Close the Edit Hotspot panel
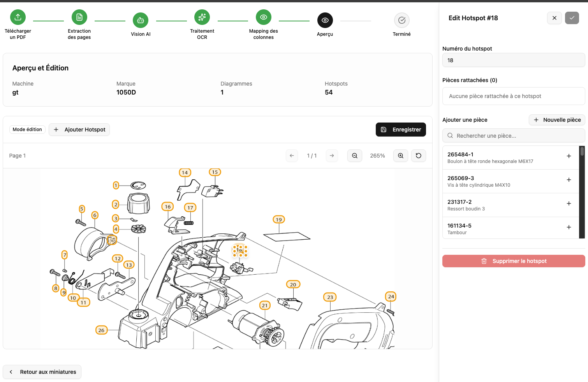 click(554, 18)
